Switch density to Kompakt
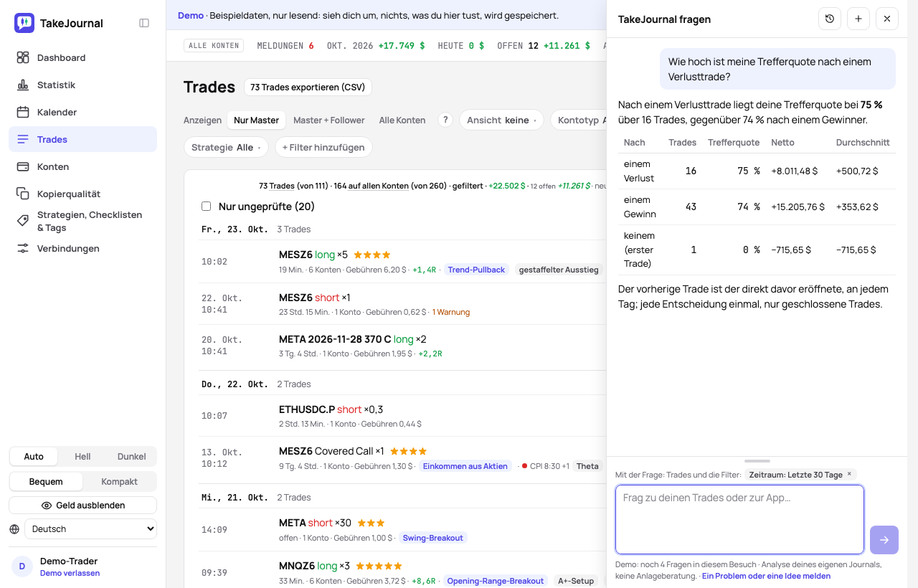The image size is (918, 588). tap(119, 482)
